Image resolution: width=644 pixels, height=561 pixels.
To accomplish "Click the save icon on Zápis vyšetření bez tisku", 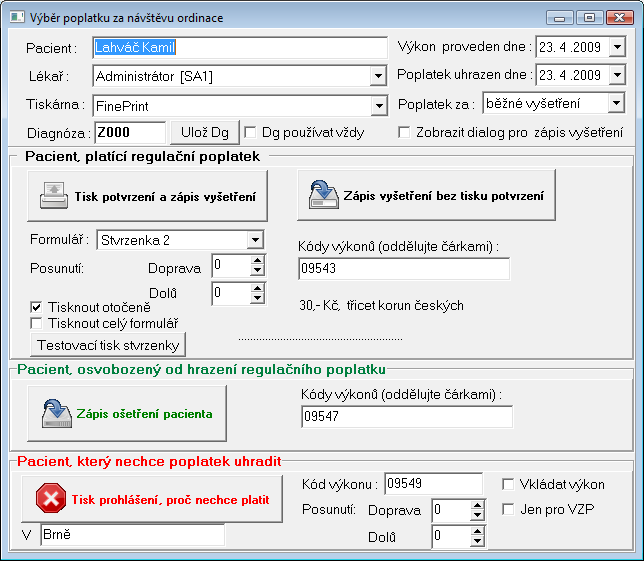I will click(323, 195).
